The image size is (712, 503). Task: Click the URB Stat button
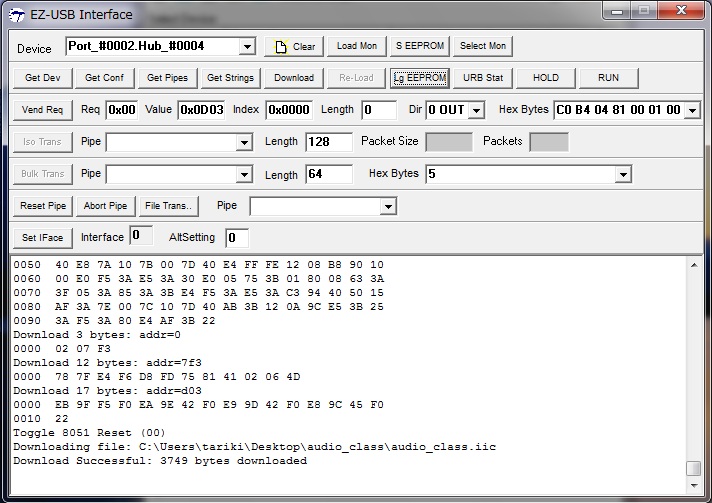point(483,78)
